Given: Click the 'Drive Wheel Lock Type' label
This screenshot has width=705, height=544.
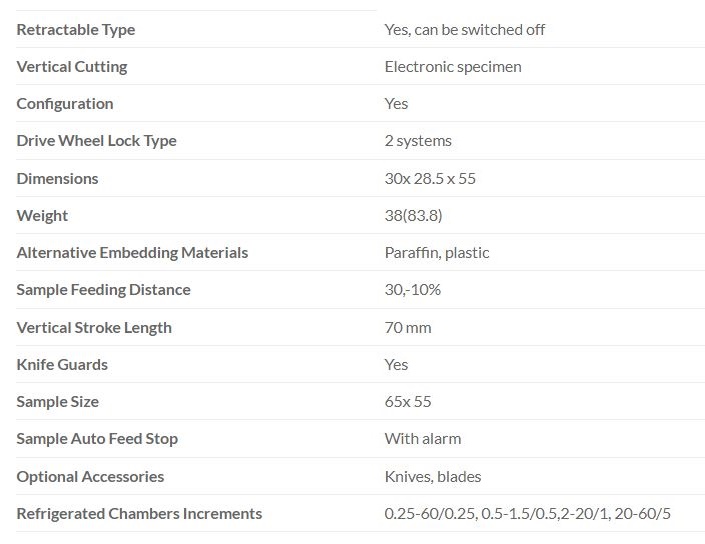Looking at the screenshot, I should [97, 141].
